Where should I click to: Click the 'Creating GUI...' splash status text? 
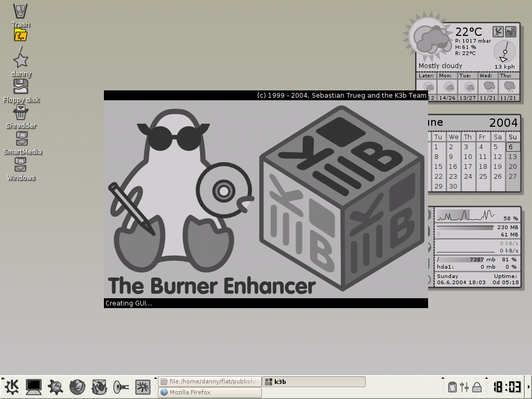coord(128,303)
